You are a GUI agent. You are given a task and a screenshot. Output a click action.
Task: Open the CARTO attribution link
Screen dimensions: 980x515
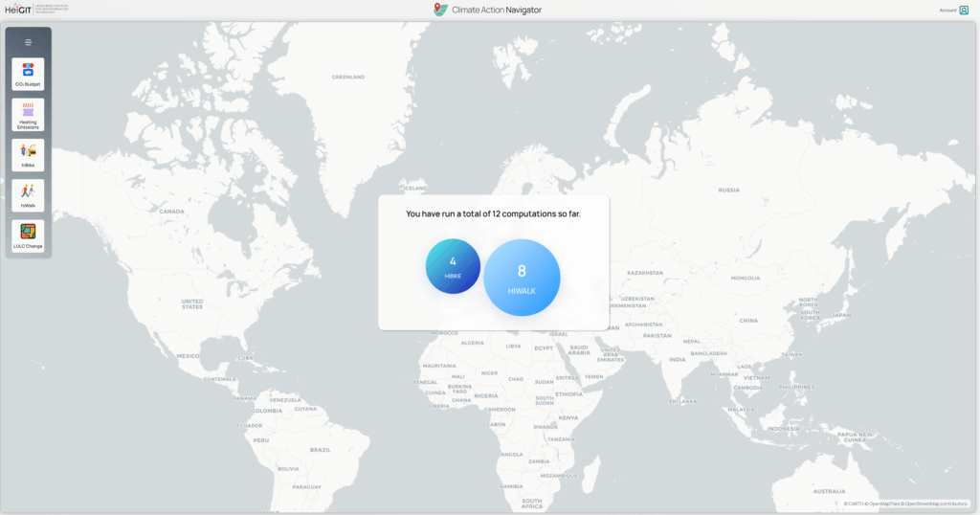(x=852, y=504)
